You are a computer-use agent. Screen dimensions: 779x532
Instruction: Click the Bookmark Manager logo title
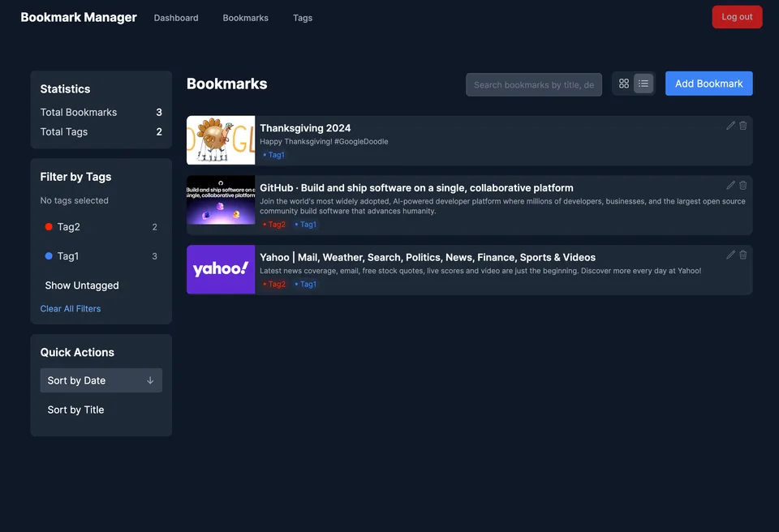79,17
